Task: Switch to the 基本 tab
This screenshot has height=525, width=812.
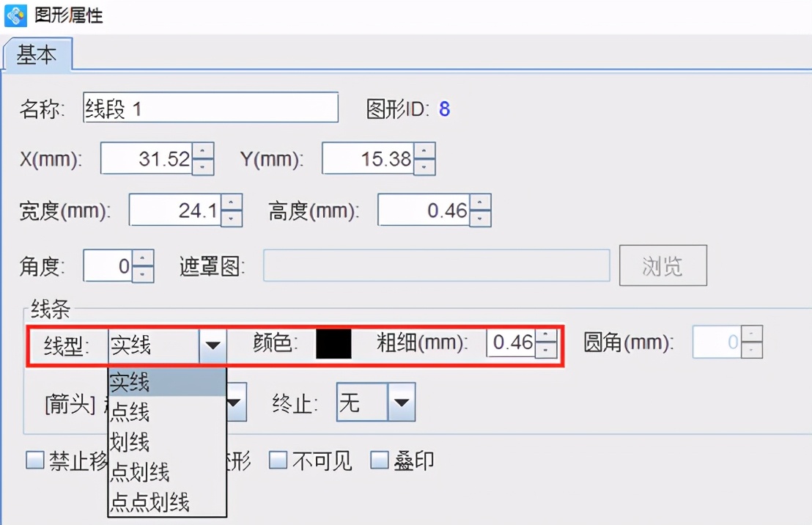Action: pos(37,54)
